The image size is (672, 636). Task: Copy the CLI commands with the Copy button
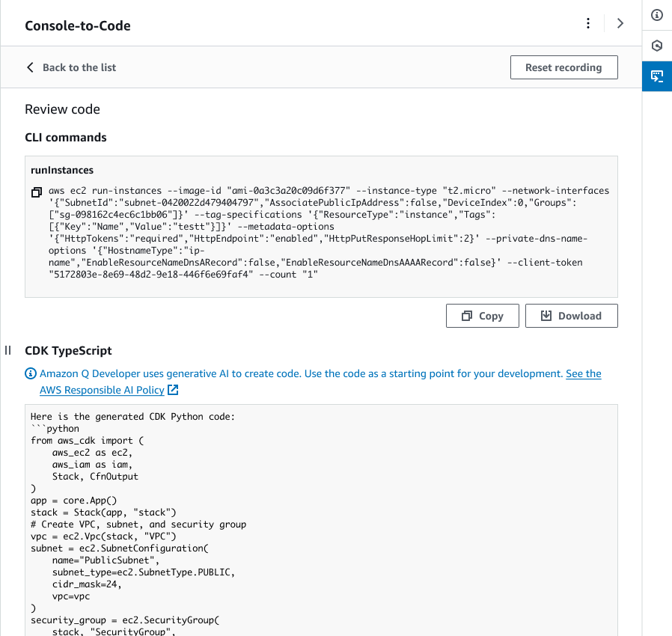482,316
